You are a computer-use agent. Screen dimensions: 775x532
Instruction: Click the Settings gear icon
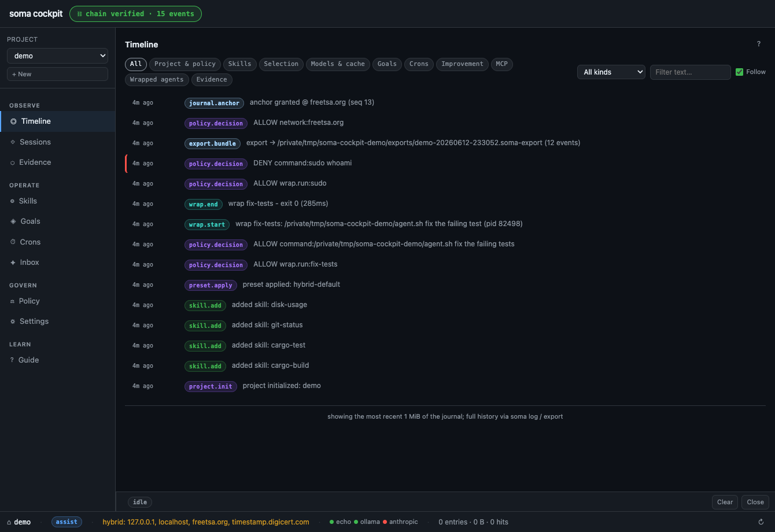tap(13, 322)
